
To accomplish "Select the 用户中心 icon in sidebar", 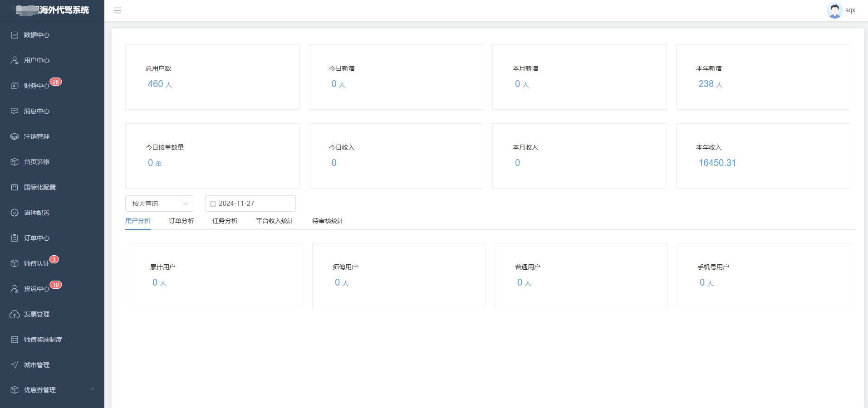I will click(x=15, y=60).
